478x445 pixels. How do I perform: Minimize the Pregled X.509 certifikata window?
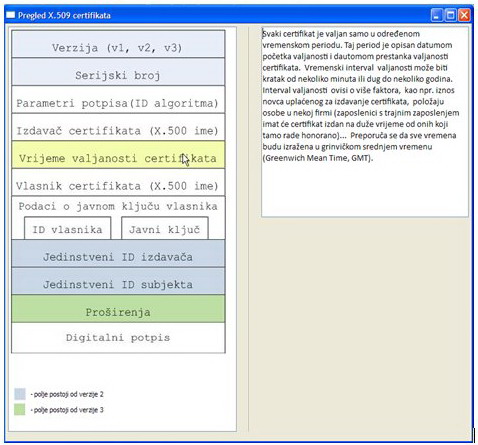click(437, 15)
